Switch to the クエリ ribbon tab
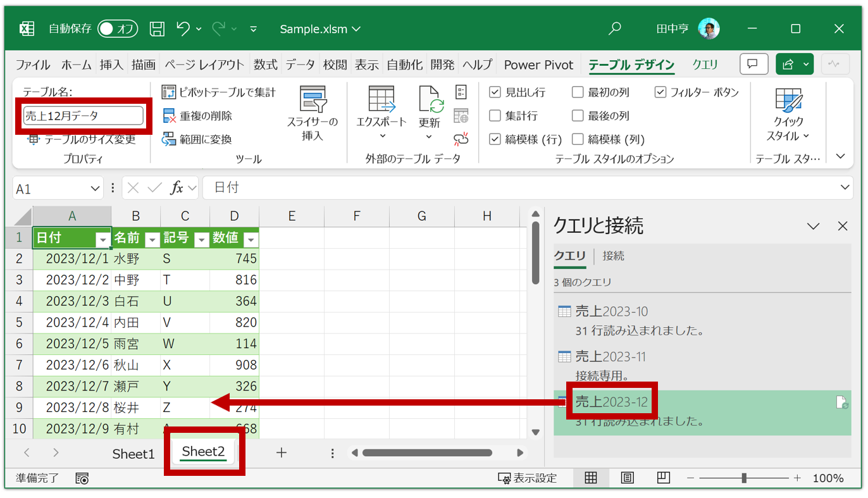Image resolution: width=868 pixels, height=498 pixels. pos(705,65)
